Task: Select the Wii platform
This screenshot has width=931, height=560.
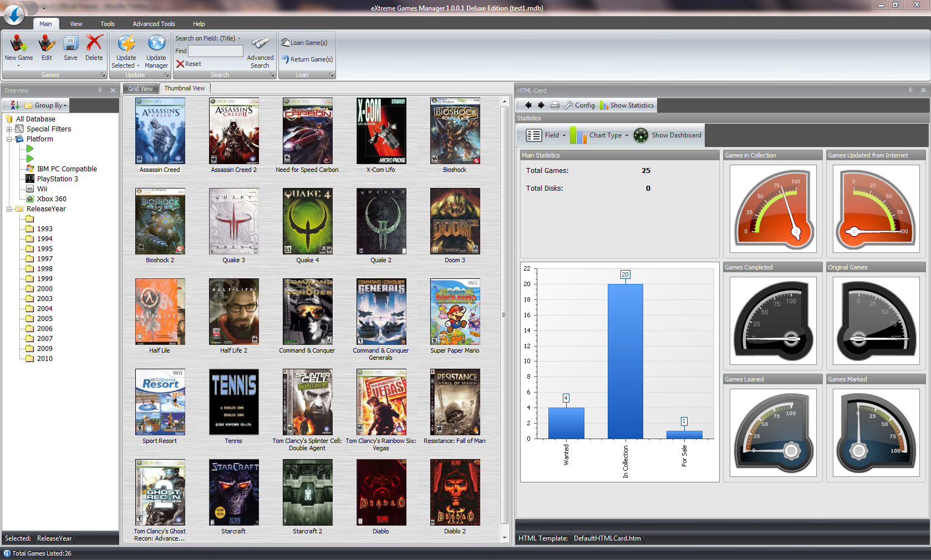Action: click(x=42, y=189)
